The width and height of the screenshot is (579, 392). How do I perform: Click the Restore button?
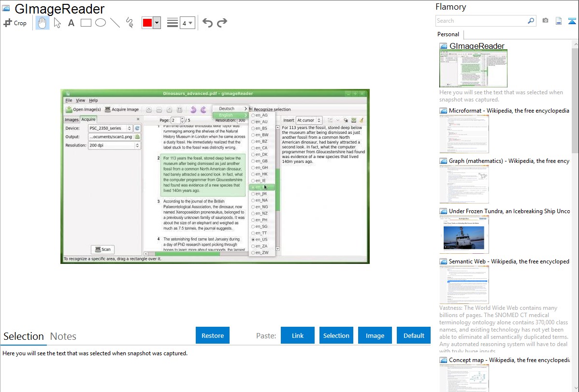coord(213,335)
